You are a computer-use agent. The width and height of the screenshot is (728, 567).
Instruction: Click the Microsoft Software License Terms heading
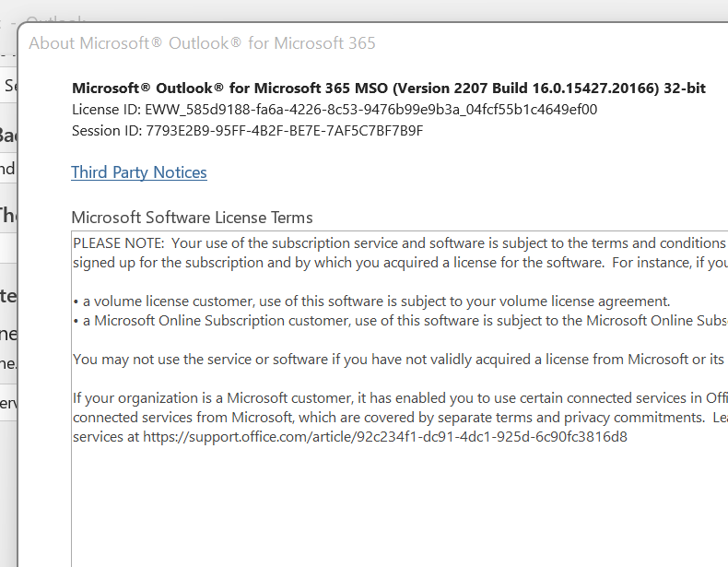192,218
